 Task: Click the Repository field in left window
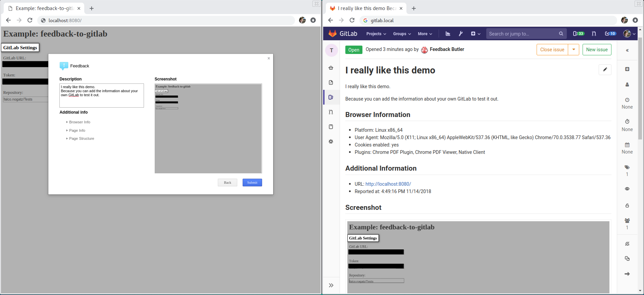(26, 99)
